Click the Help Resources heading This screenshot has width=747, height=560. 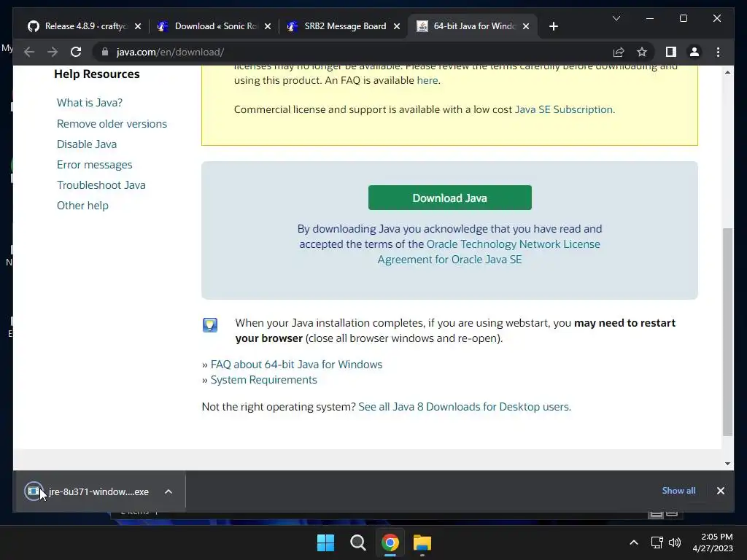tap(97, 74)
